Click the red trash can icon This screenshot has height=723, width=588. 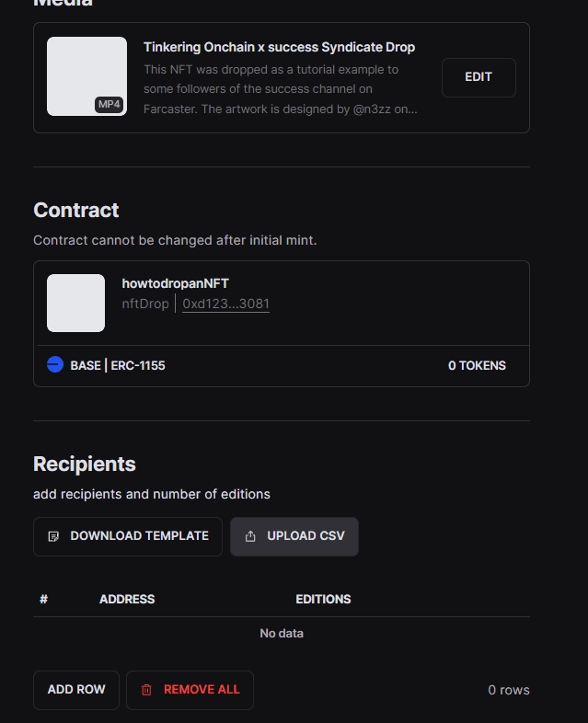point(146,690)
